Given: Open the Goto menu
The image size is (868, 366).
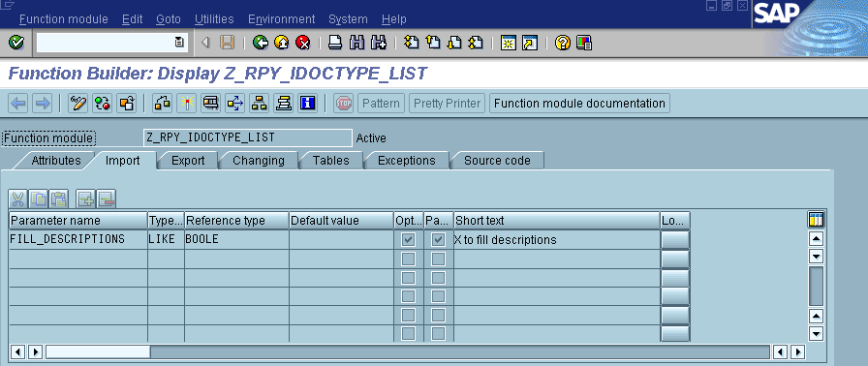Looking at the screenshot, I should point(169,19).
